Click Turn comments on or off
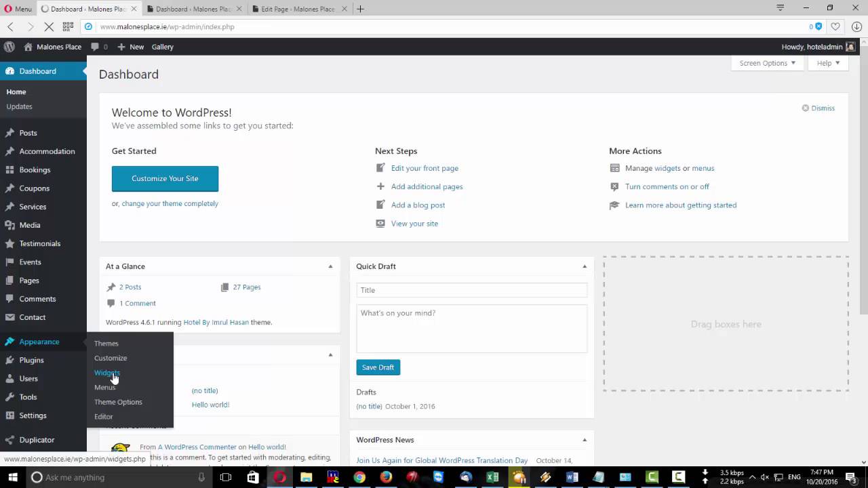 pyautogui.click(x=667, y=186)
